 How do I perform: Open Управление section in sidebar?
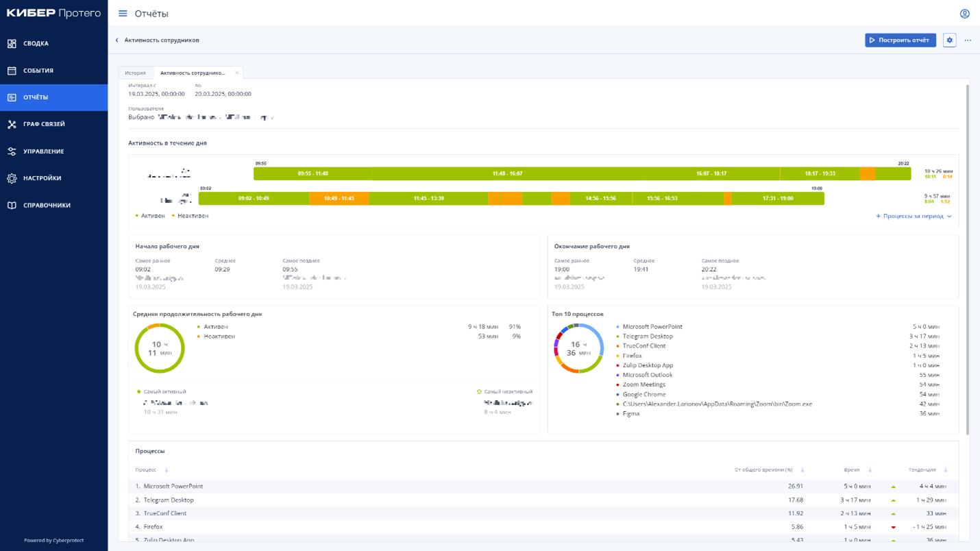(x=53, y=151)
